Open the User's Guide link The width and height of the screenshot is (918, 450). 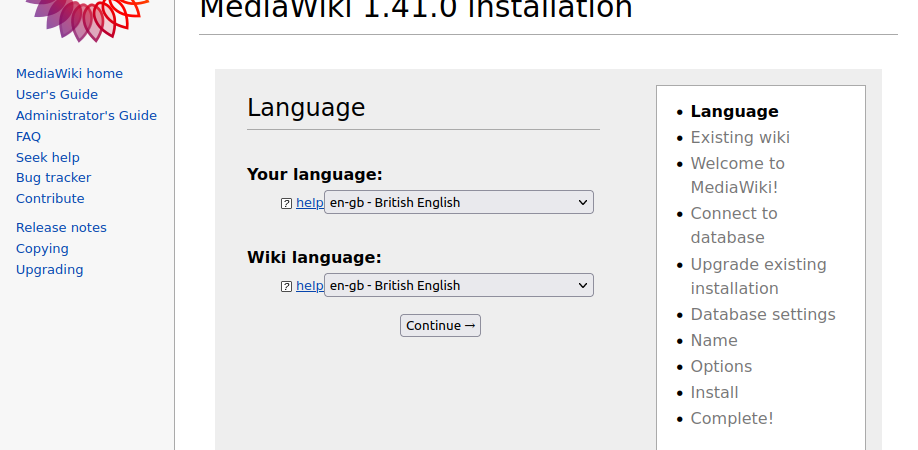click(57, 95)
